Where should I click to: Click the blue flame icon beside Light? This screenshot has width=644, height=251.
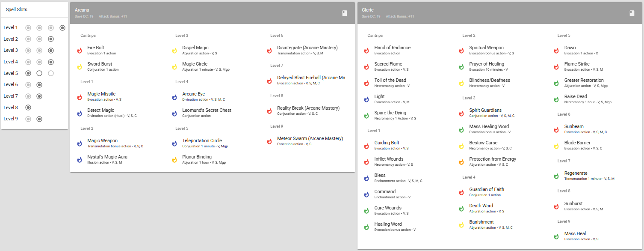click(x=366, y=99)
